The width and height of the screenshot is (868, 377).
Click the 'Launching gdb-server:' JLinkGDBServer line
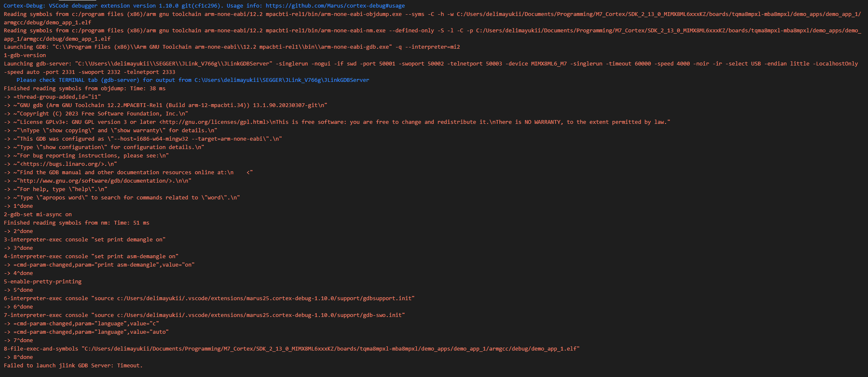coord(431,63)
